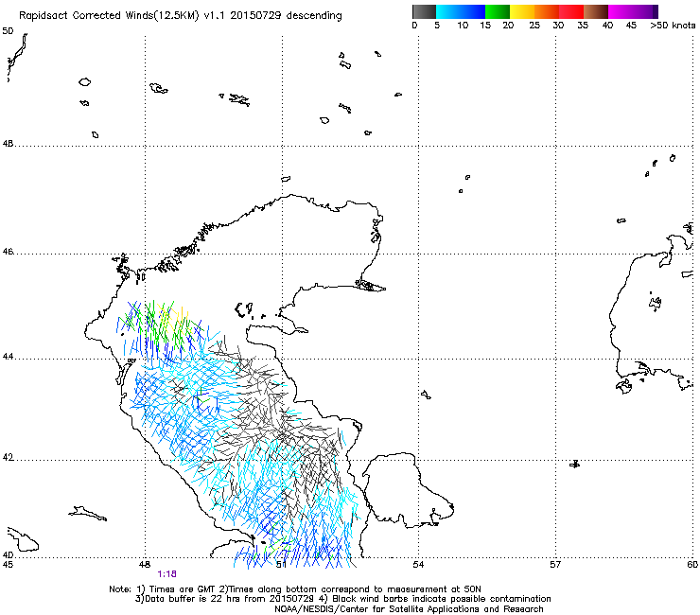Click the longitude axis label '54'
Viewport: 700px width, 615px height.
point(418,565)
